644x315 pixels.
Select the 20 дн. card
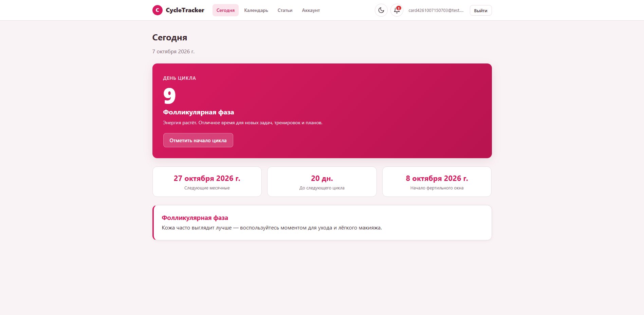322,182
